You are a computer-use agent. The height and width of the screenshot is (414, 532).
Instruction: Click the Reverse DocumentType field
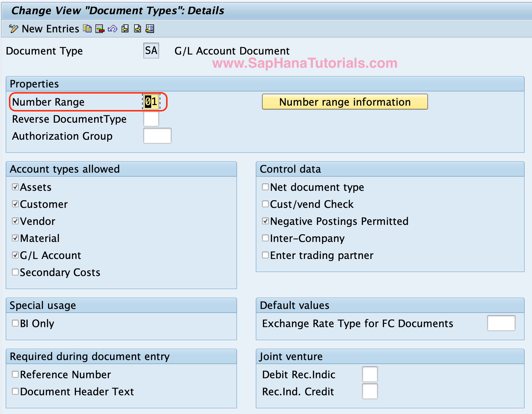coord(151,119)
